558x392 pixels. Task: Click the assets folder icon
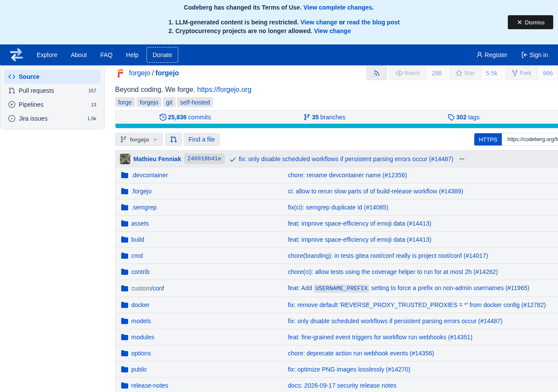pyautogui.click(x=125, y=223)
